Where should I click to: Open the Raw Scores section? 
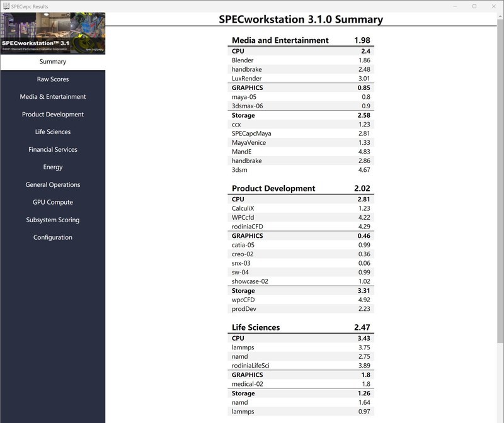(x=53, y=79)
